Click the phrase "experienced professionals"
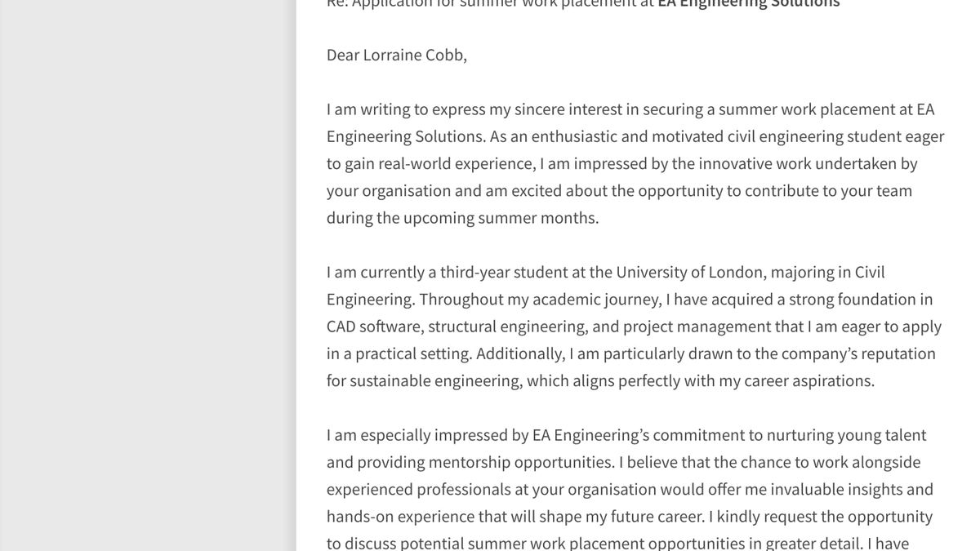The height and width of the screenshot is (551, 980). 417,489
